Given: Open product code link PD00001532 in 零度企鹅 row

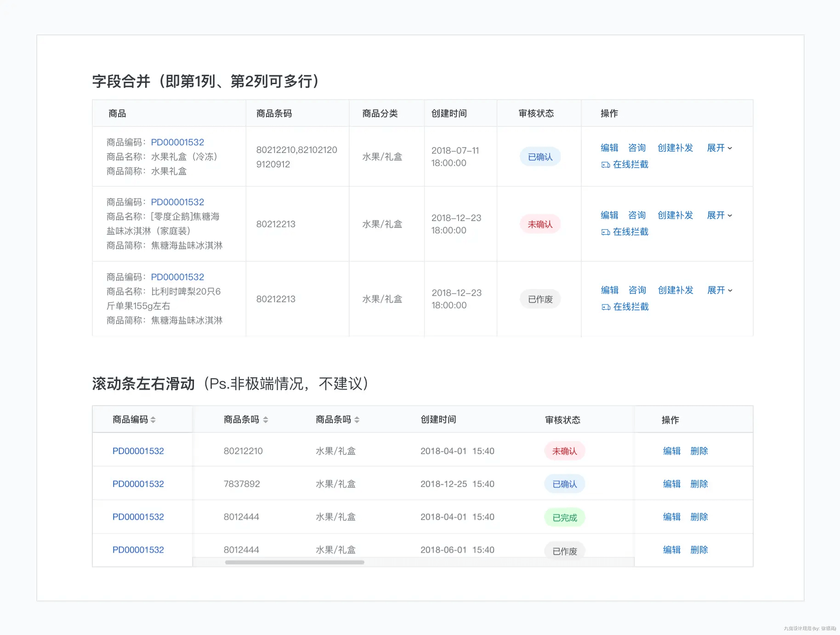Looking at the screenshot, I should [177, 202].
